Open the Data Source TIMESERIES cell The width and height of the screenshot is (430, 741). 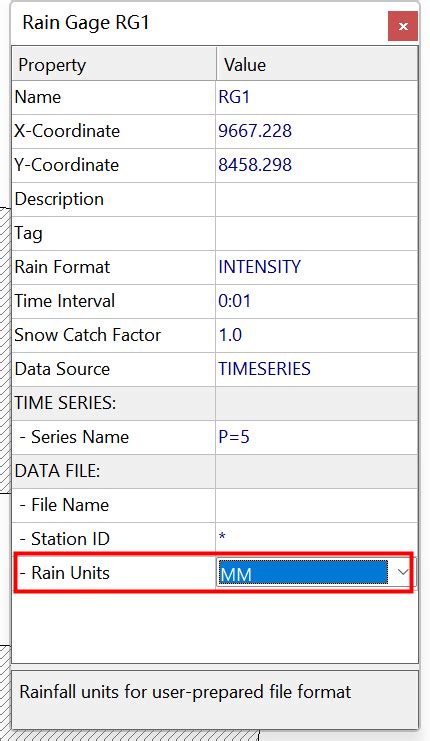pos(317,370)
